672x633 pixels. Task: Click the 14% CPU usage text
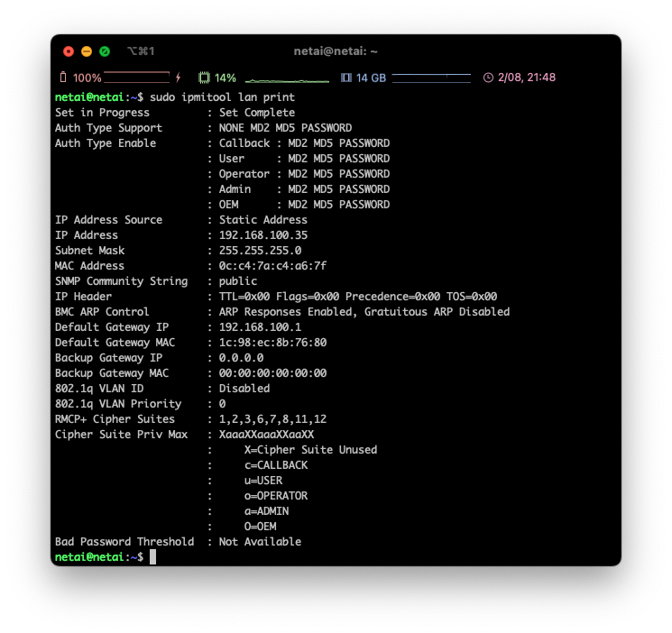226,78
